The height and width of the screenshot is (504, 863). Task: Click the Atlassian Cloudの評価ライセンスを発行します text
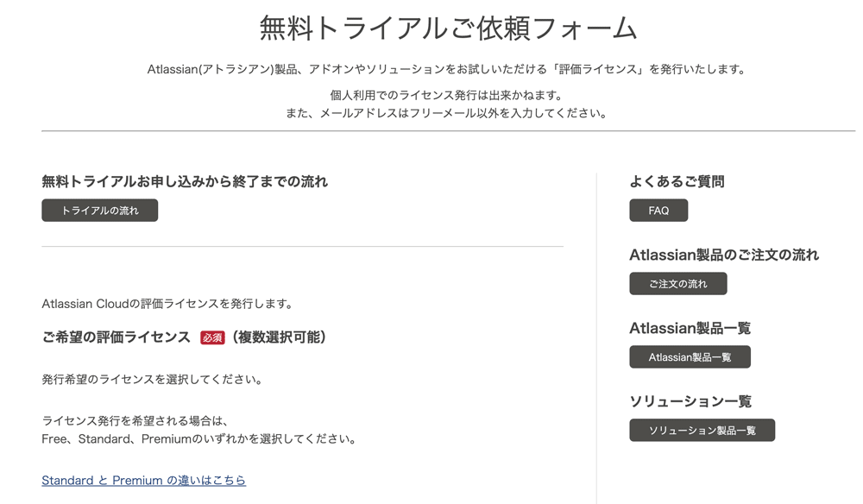click(168, 304)
